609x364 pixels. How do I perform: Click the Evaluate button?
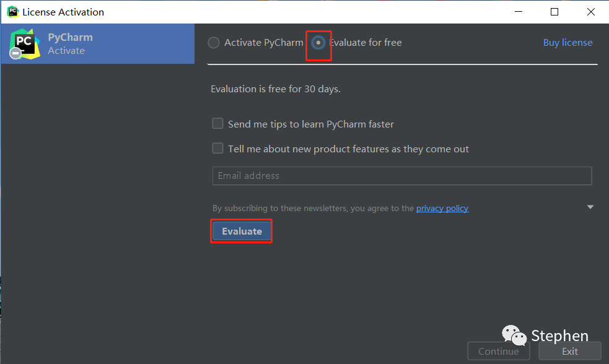tap(242, 232)
